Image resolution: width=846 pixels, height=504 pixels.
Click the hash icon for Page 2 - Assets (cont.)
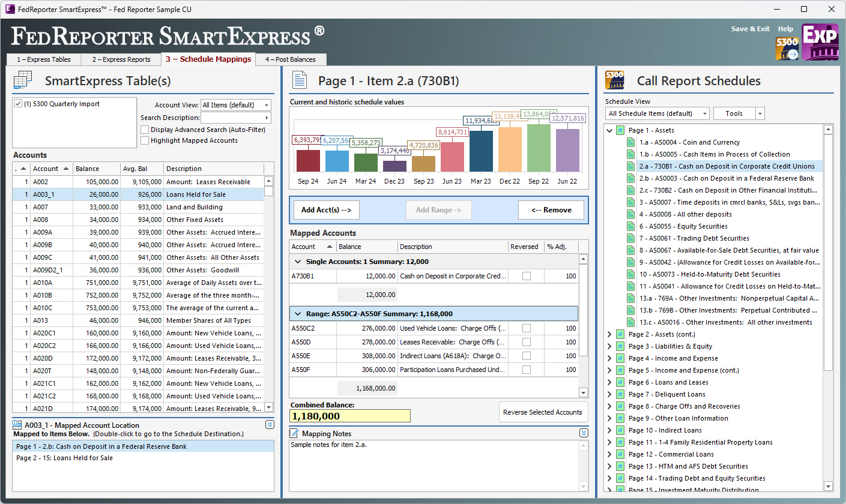click(x=621, y=334)
